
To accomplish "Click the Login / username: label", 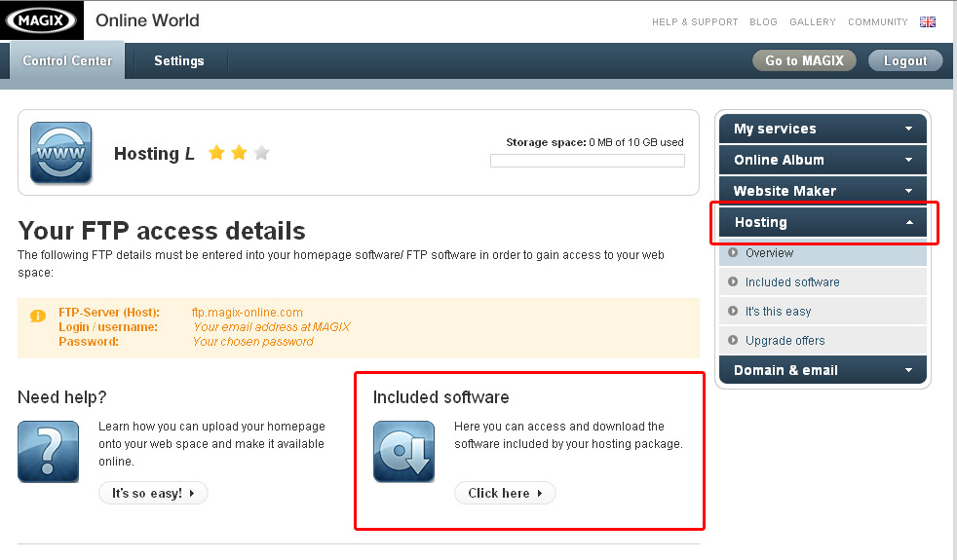I will pyautogui.click(x=108, y=327).
